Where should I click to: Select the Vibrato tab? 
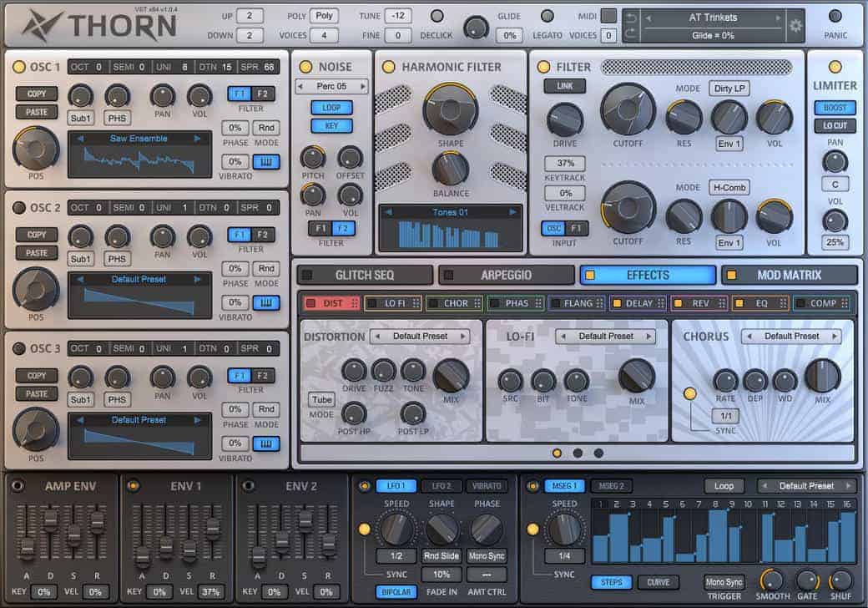click(486, 485)
